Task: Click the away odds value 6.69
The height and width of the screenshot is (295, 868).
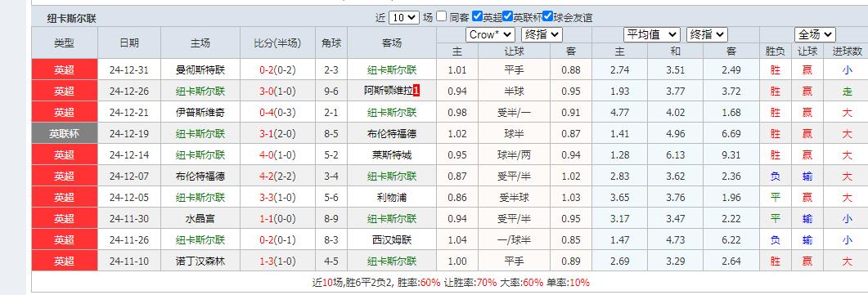Action: 731,134
